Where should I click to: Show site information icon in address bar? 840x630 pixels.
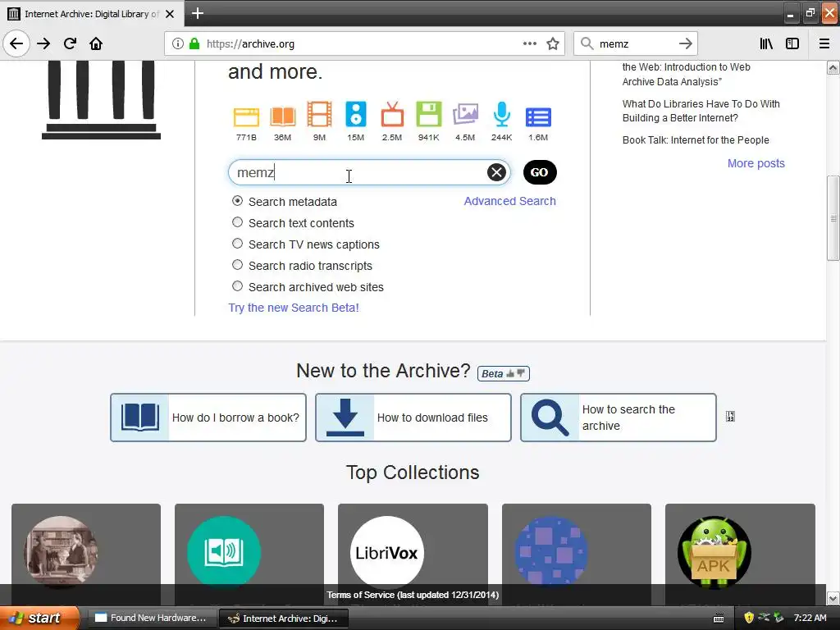pyautogui.click(x=178, y=44)
